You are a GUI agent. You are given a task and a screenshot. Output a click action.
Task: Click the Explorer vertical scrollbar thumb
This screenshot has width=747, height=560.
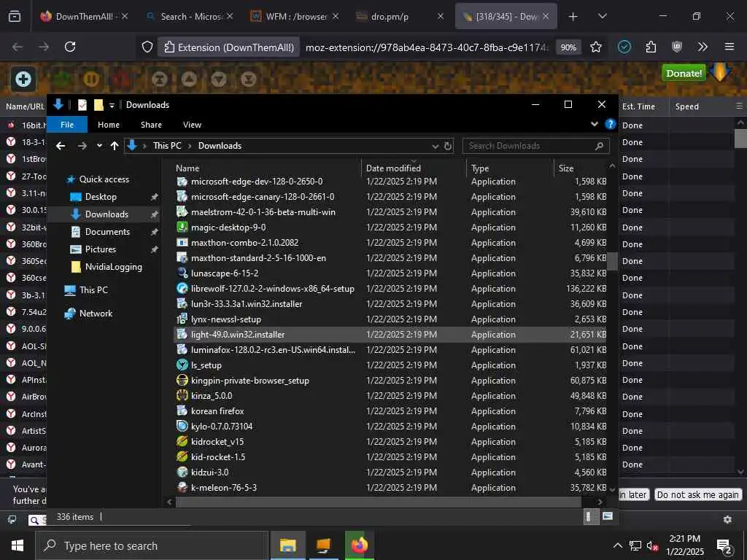pyautogui.click(x=612, y=261)
